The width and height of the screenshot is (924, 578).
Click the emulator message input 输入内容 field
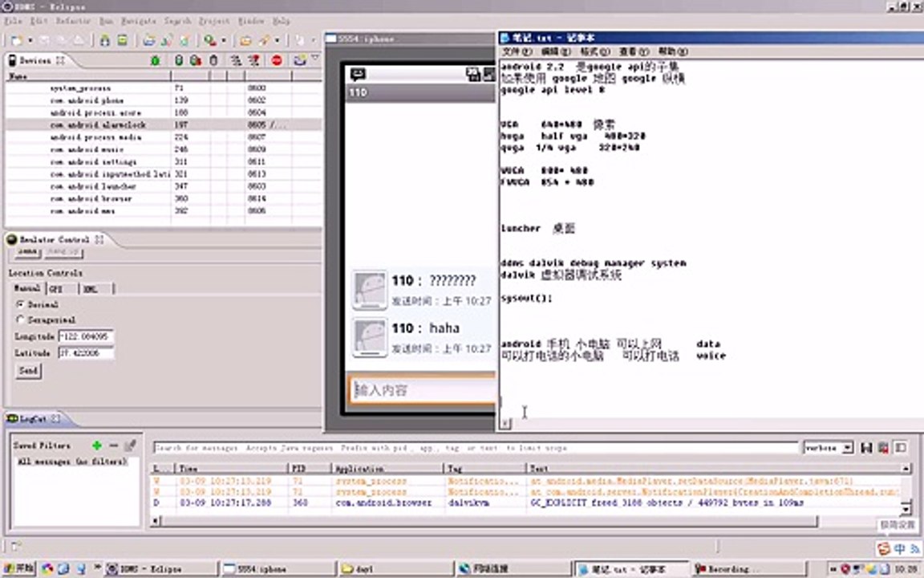[x=423, y=390]
